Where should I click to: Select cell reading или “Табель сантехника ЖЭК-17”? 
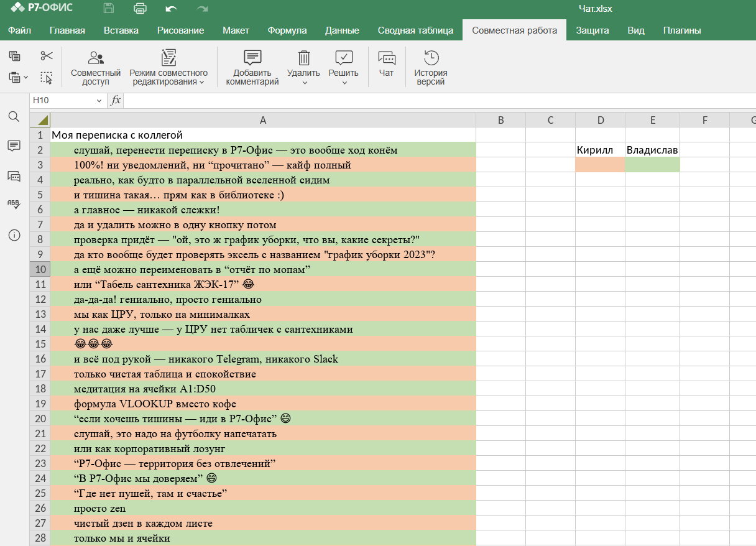[x=263, y=284]
